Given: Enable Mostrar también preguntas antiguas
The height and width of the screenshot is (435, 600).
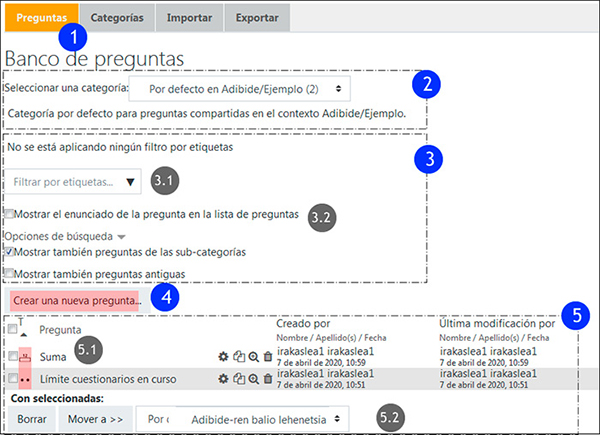Looking at the screenshot, I should (10, 272).
